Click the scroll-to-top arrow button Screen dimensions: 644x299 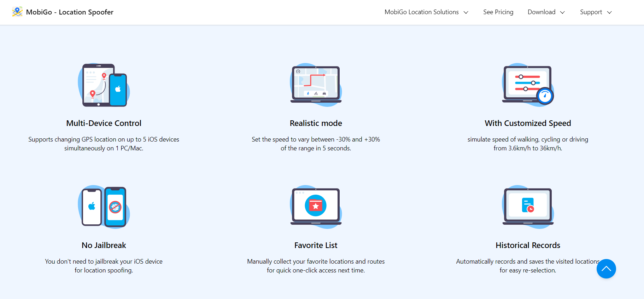(606, 269)
